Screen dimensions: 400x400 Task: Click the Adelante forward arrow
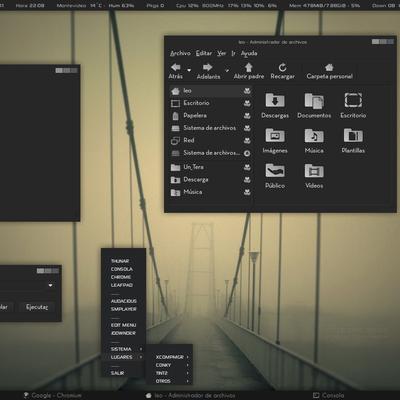pos(208,67)
